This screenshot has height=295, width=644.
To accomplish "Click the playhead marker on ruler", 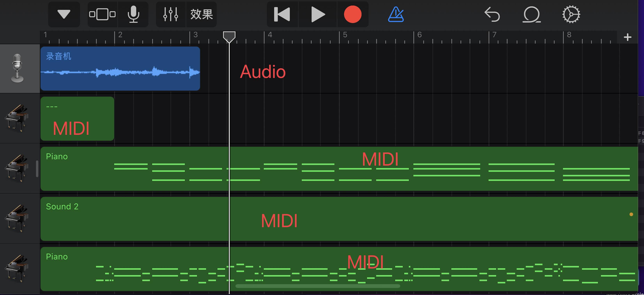I will point(229,36).
